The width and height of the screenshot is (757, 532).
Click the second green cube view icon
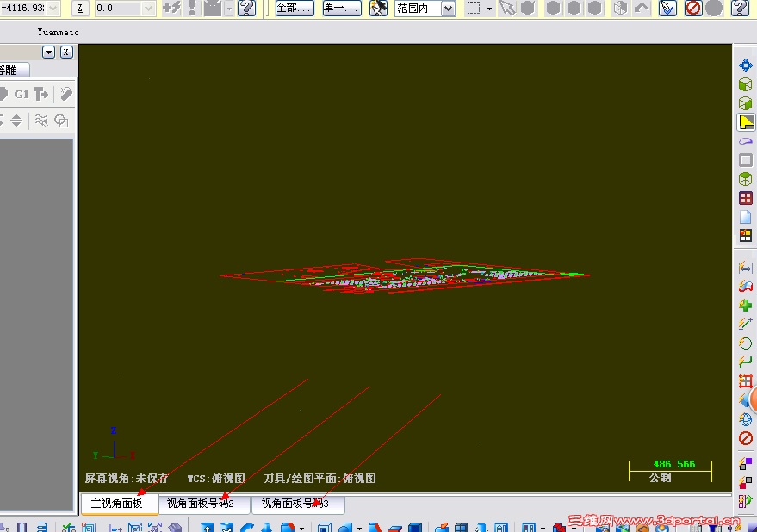(746, 102)
